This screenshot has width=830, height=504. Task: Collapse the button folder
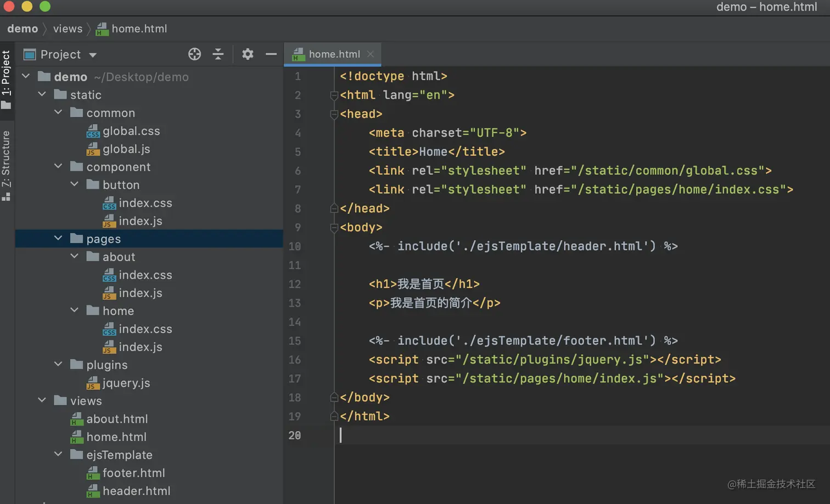pos(75,184)
